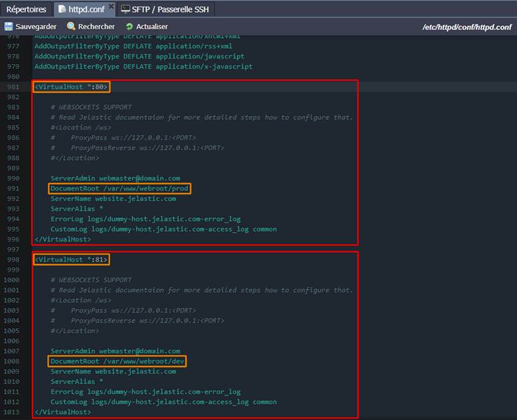Click the closing VirtualHost tag on line 1013

(62, 412)
